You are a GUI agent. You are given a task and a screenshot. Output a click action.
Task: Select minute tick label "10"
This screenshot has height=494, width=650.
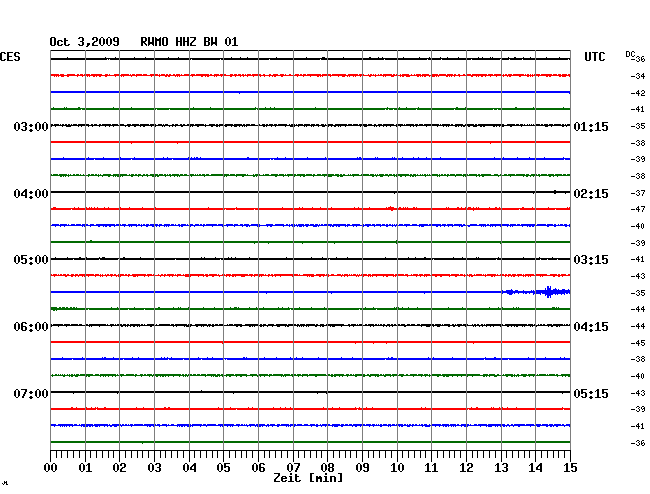click(397, 468)
